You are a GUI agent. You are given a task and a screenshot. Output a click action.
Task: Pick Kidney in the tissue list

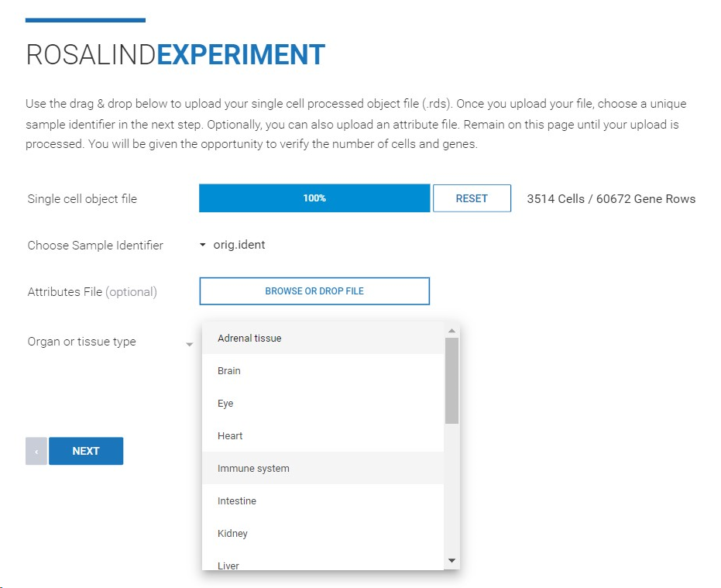pyautogui.click(x=323, y=533)
